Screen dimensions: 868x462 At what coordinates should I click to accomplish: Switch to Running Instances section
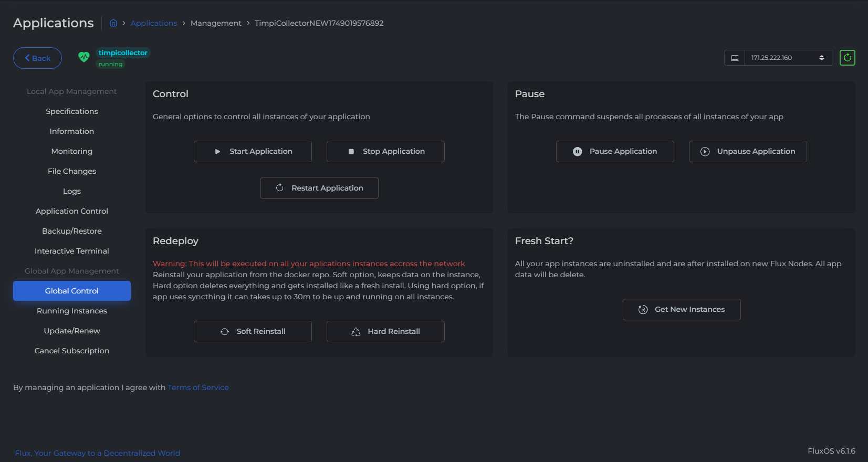click(72, 311)
